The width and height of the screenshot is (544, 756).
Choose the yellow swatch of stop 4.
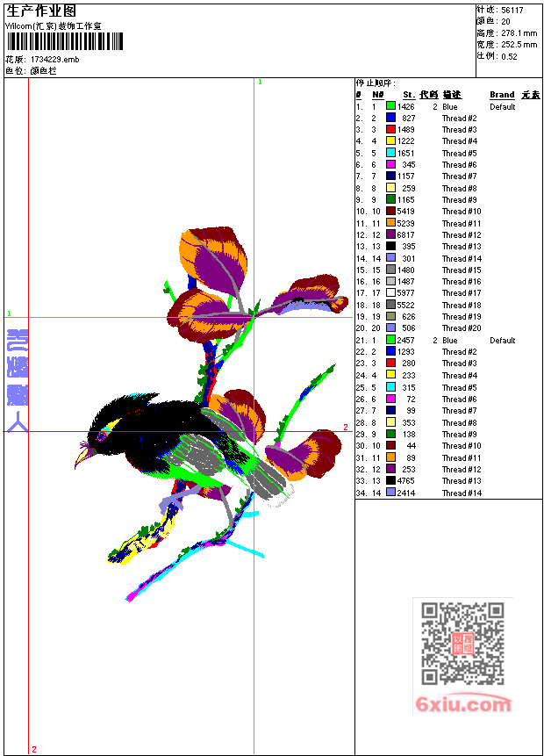pos(390,140)
